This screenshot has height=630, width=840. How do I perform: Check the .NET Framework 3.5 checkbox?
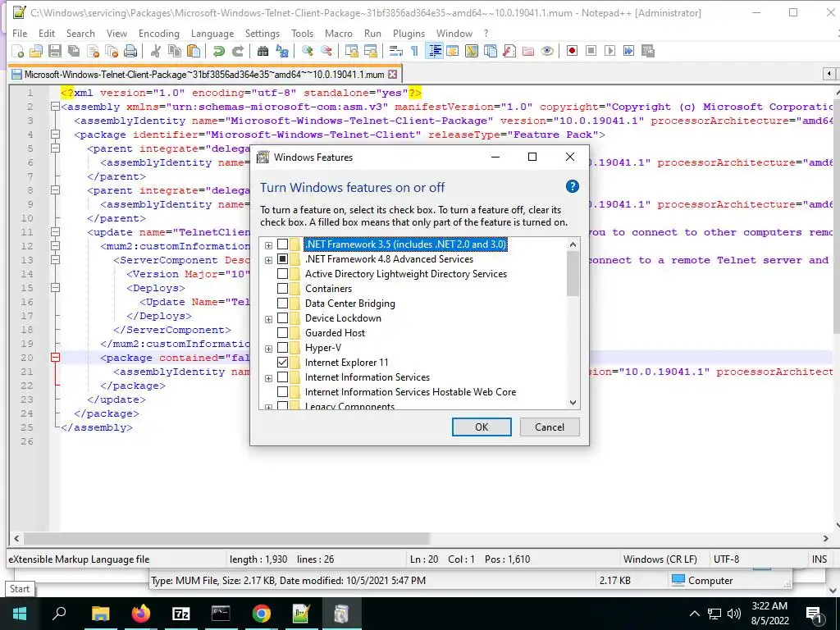[282, 244]
